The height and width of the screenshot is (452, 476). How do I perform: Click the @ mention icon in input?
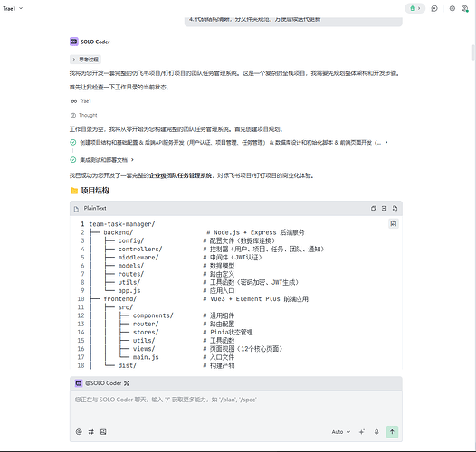pos(79,432)
